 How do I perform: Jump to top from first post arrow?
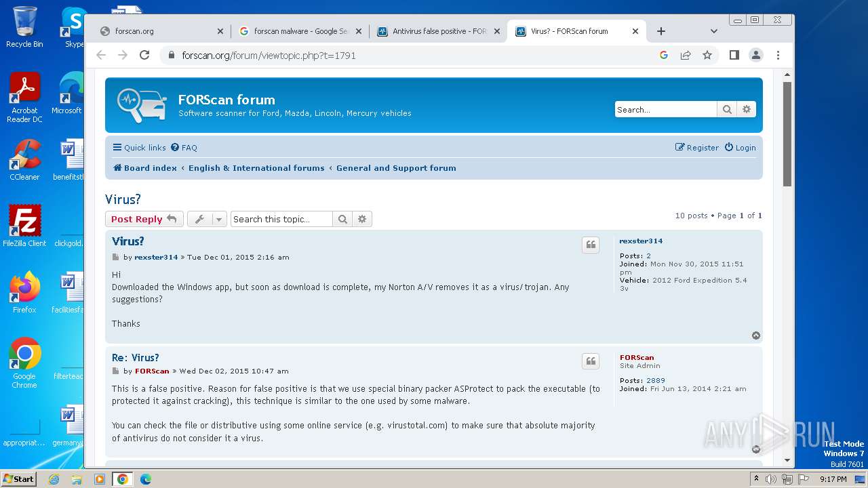[756, 335]
